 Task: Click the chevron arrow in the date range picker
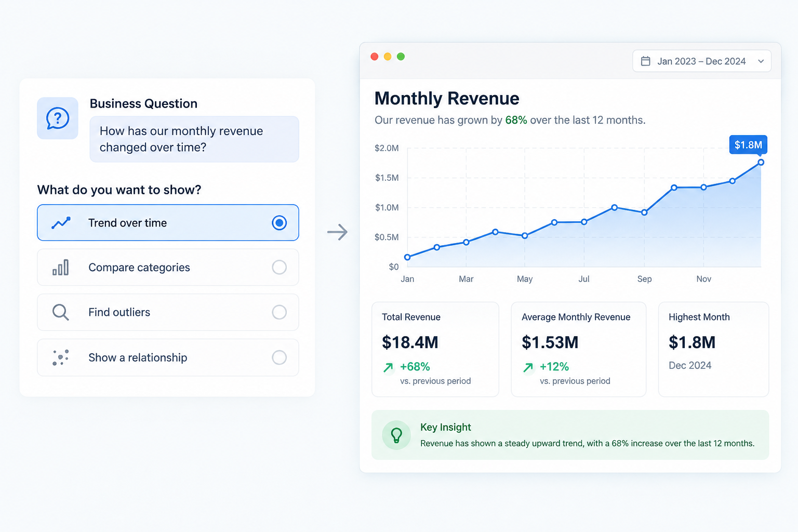761,61
